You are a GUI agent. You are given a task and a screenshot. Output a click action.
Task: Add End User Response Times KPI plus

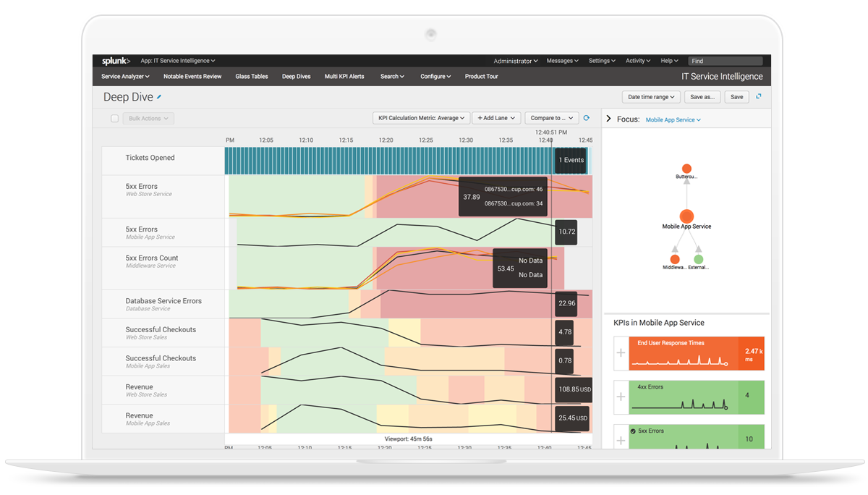click(621, 353)
